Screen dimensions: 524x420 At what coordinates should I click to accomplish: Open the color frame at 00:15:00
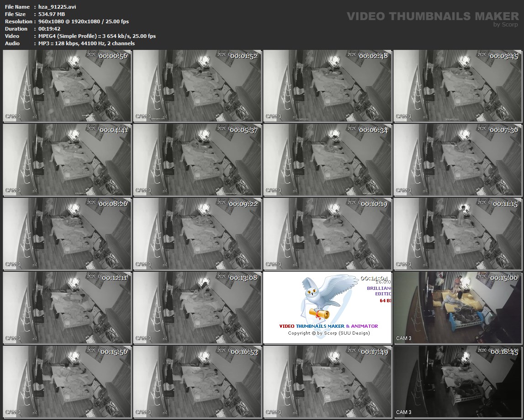coord(457,308)
